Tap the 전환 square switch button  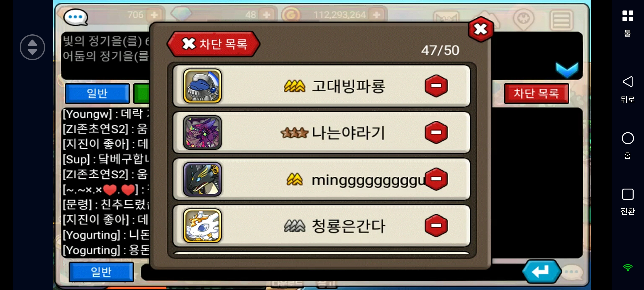[x=627, y=201]
